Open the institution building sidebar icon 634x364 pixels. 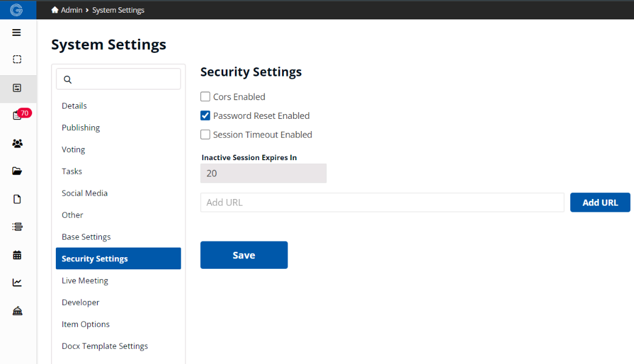(17, 311)
